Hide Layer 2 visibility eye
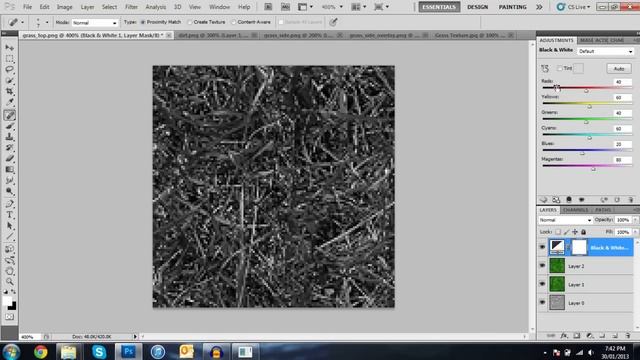 (x=542, y=266)
